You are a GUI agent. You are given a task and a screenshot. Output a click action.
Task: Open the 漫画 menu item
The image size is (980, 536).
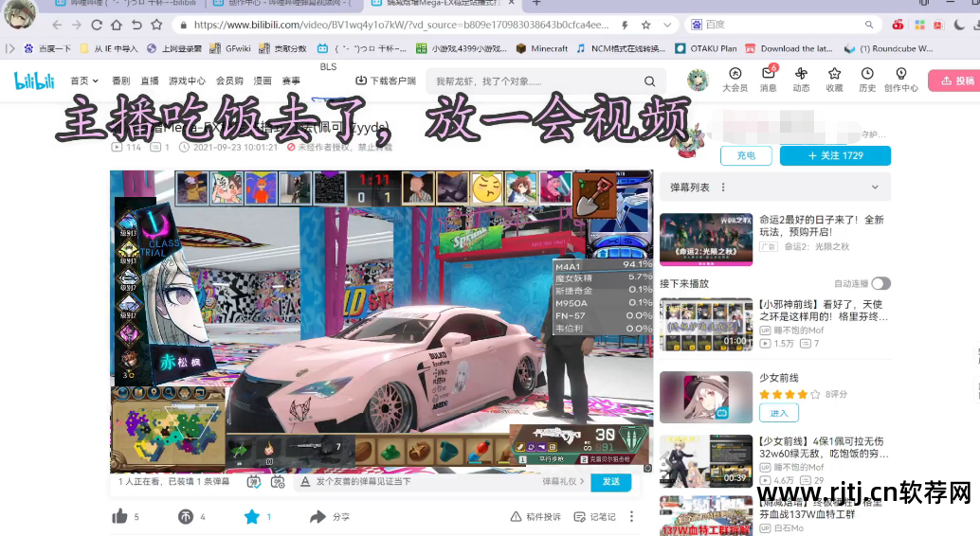pyautogui.click(x=263, y=80)
